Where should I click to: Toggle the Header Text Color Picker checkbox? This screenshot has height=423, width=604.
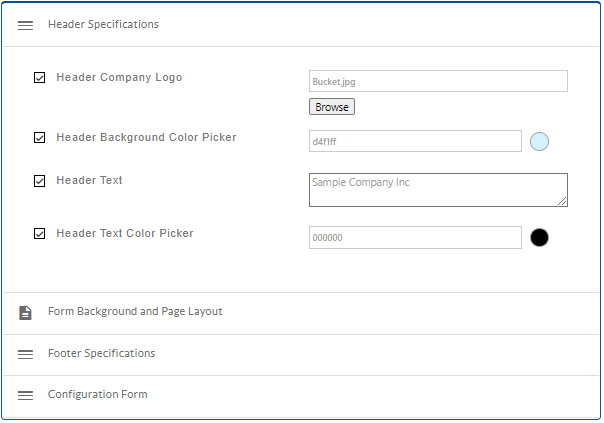(40, 234)
